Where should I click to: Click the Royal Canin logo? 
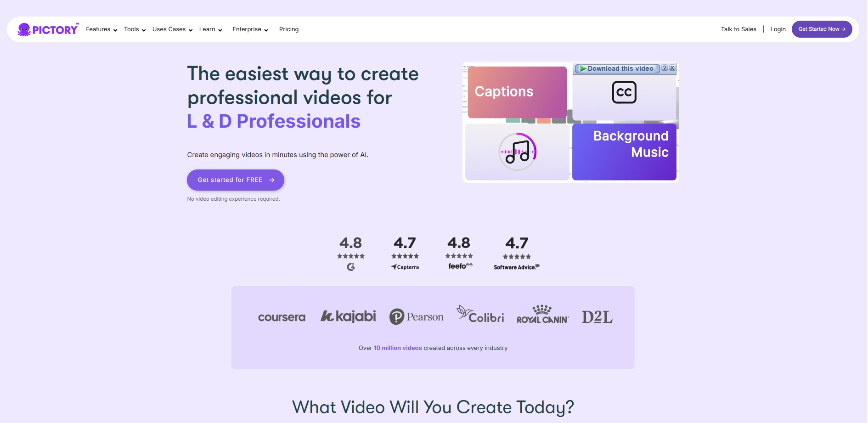point(543,314)
